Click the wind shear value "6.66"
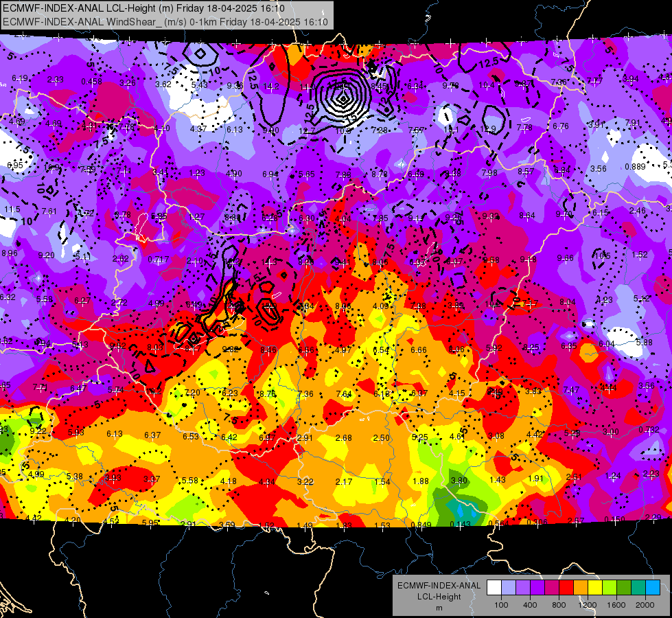The width and height of the screenshot is (672, 618). pyautogui.click(x=419, y=350)
